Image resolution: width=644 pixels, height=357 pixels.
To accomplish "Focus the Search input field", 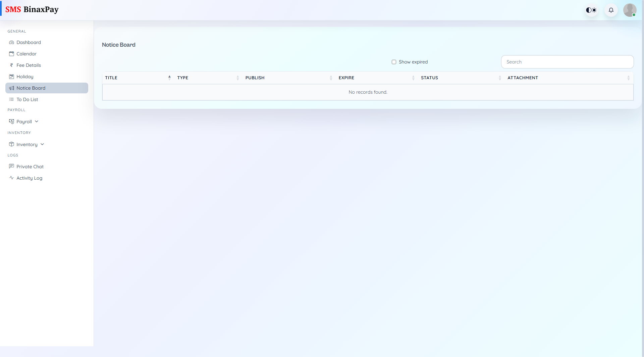I will 567,62.
